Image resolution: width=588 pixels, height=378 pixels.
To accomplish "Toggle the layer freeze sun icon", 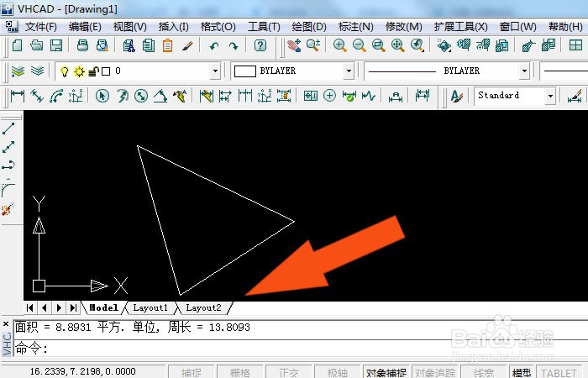I will tap(79, 71).
